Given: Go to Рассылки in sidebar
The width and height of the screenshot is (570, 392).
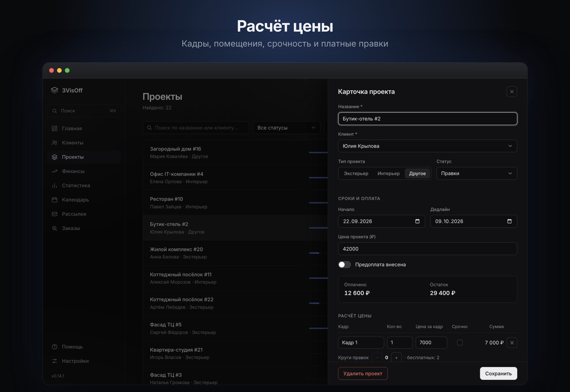Looking at the screenshot, I should coord(84,214).
